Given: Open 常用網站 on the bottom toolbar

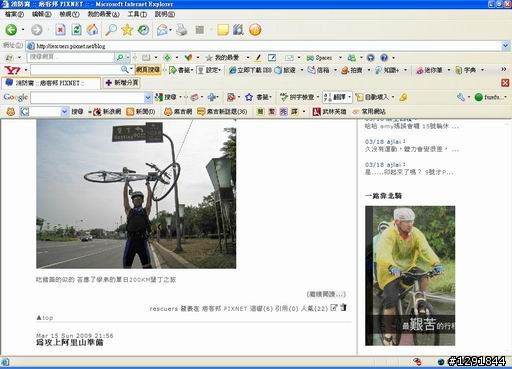Looking at the screenshot, I should pos(369,112).
